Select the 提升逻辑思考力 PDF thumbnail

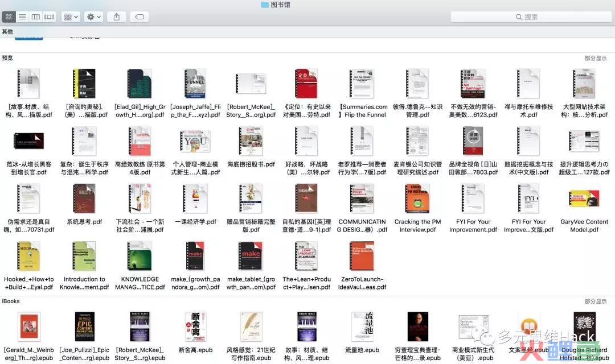click(x=584, y=141)
